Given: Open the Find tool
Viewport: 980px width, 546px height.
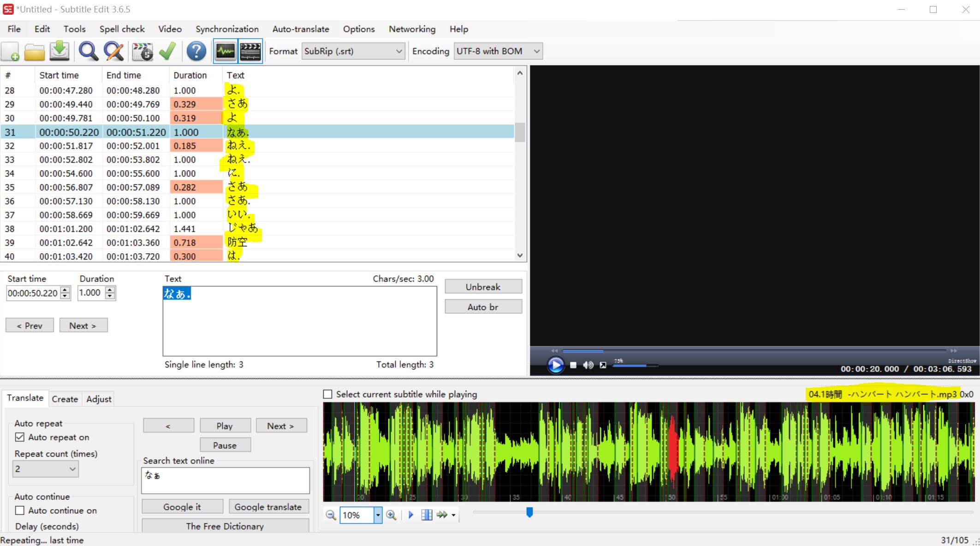Looking at the screenshot, I should 89,51.
